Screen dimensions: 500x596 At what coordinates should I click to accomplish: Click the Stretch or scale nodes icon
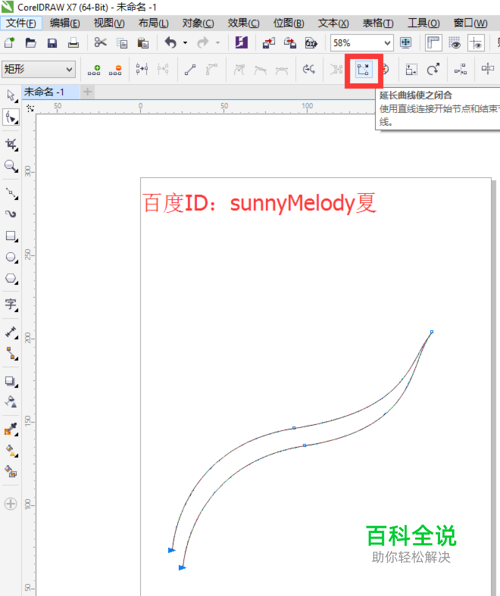tap(411, 70)
